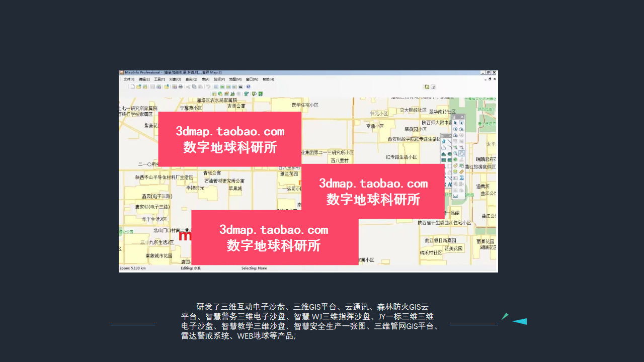Click the Undo arrow icon

(x=208, y=86)
